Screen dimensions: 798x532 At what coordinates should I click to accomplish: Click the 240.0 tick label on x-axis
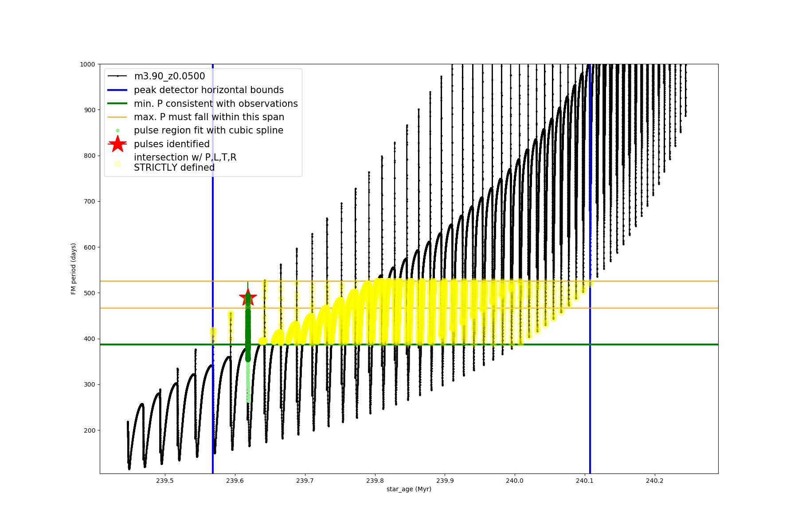click(x=514, y=481)
